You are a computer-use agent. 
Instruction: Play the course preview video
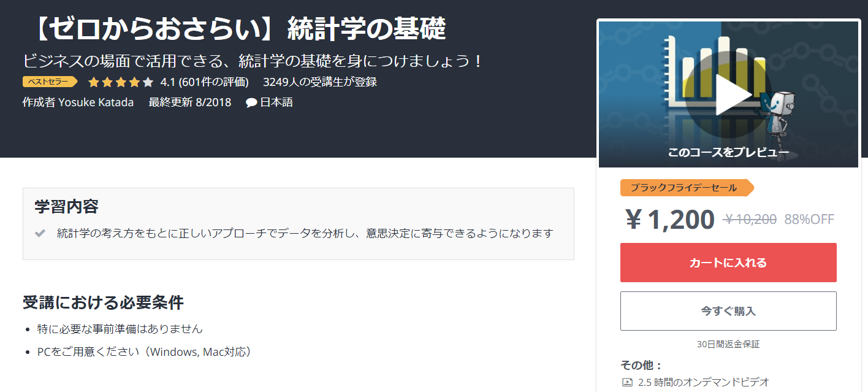point(728,95)
